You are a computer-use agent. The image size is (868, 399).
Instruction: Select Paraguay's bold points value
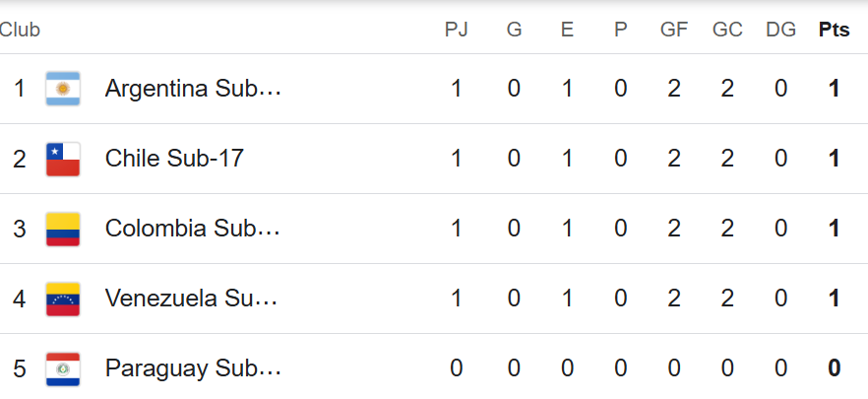point(834,368)
